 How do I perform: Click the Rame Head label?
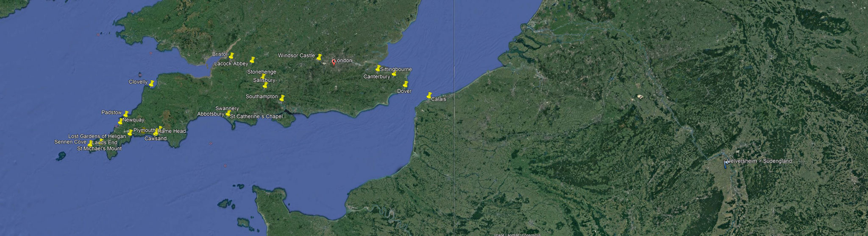click(x=172, y=131)
